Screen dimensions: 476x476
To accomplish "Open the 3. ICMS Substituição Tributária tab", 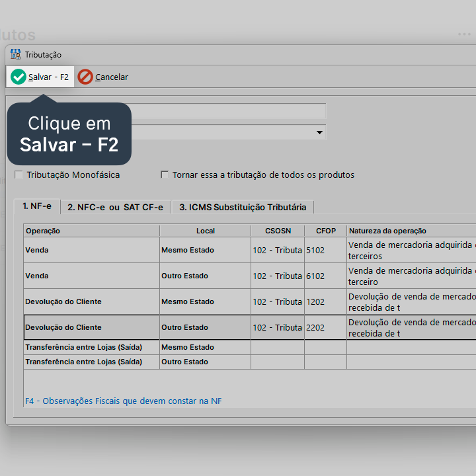I will point(243,208).
